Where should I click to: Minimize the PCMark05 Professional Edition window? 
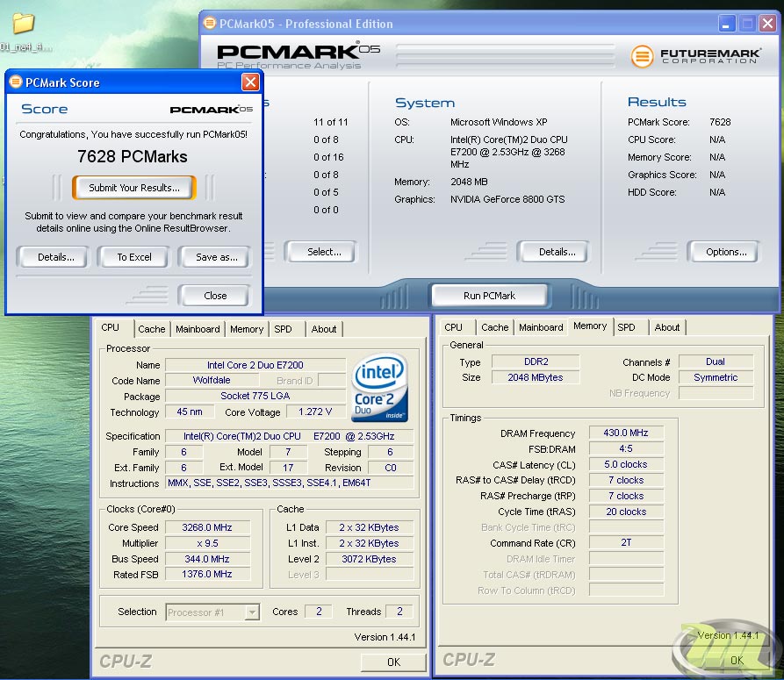[726, 24]
